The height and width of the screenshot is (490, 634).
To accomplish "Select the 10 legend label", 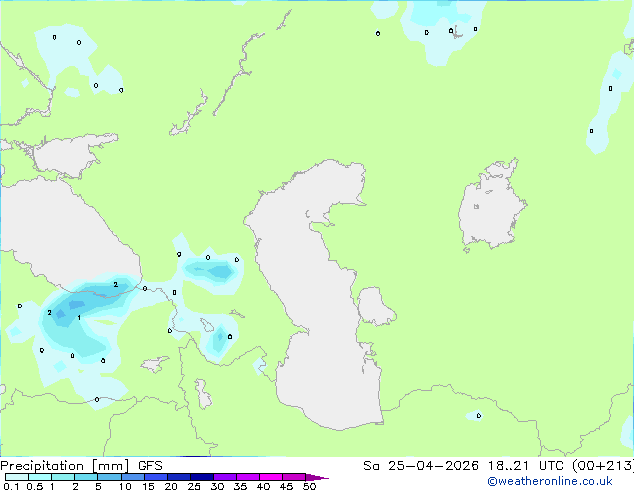I will [125, 486].
